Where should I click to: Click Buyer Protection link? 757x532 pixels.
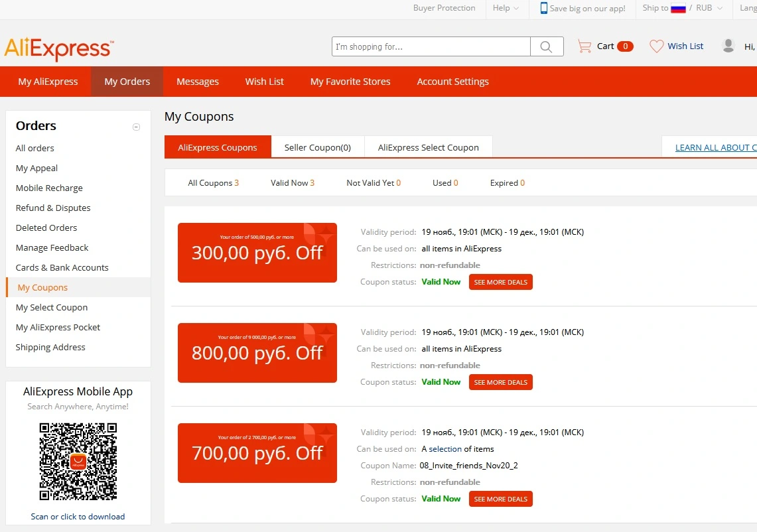444,8
